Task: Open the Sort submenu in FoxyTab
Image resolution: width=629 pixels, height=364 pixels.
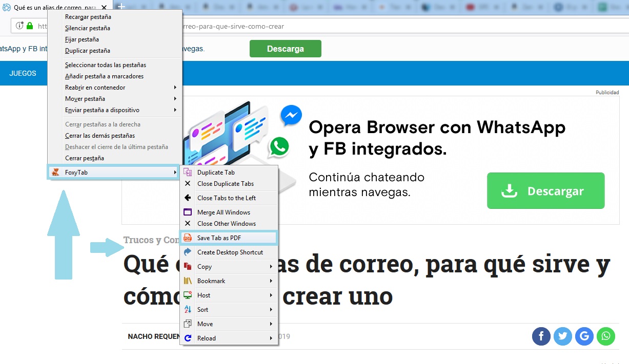Action: point(202,309)
